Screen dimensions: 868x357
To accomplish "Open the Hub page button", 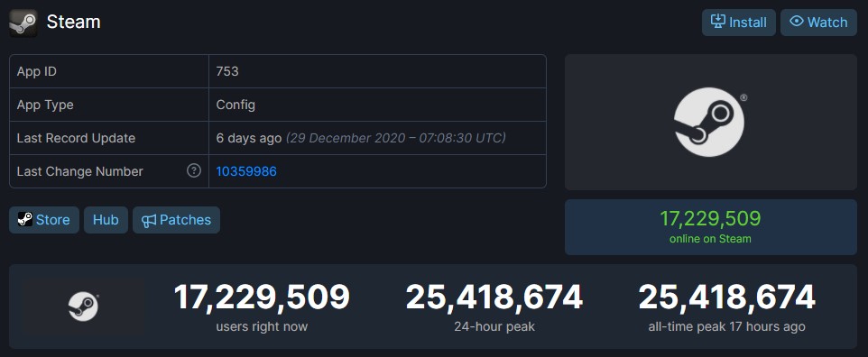I will (106, 220).
